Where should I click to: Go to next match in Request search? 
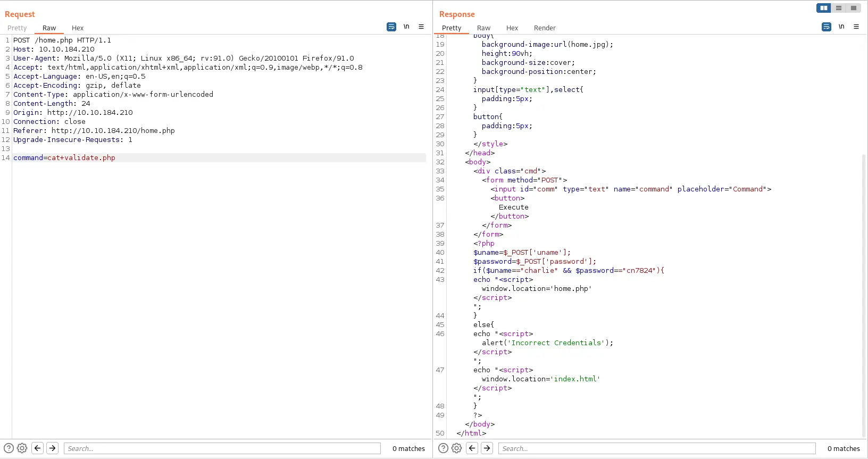tap(53, 448)
